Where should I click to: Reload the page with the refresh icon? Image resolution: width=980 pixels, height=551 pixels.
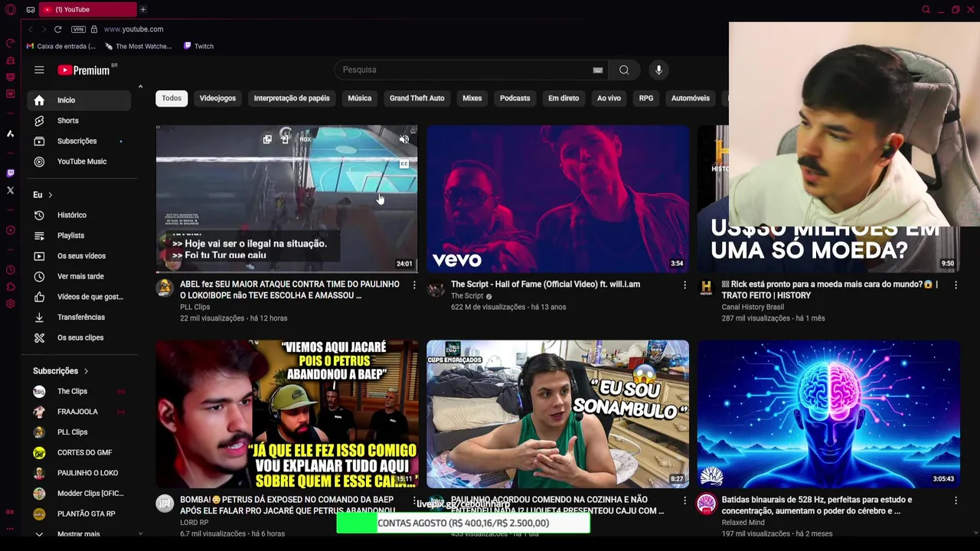pos(57,29)
